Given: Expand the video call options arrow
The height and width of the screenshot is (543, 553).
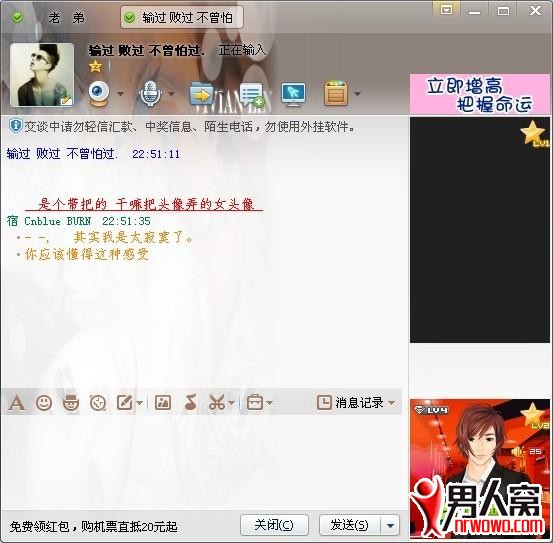Looking at the screenshot, I should coord(120,94).
